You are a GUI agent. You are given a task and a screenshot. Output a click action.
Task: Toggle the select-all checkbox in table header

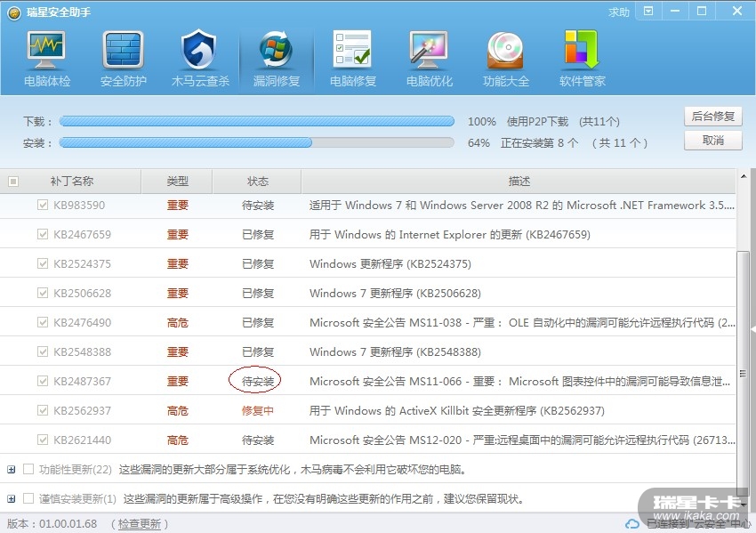[x=12, y=182]
